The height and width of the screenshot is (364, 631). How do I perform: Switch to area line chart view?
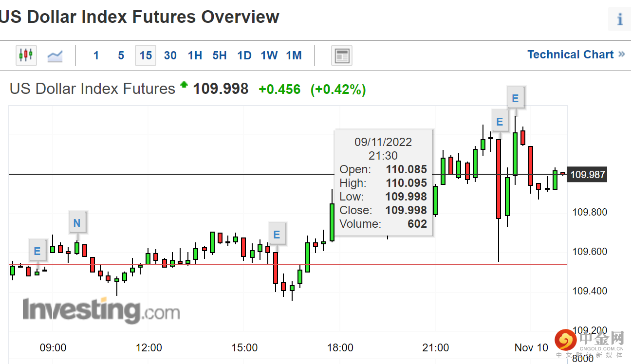click(x=55, y=55)
